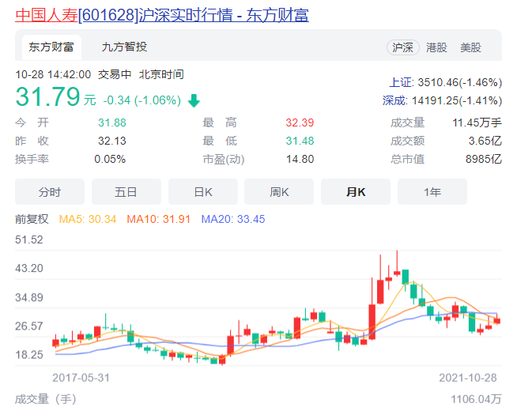Click the 51.52 price axis label
This screenshot has height=407, width=532.
(29, 239)
